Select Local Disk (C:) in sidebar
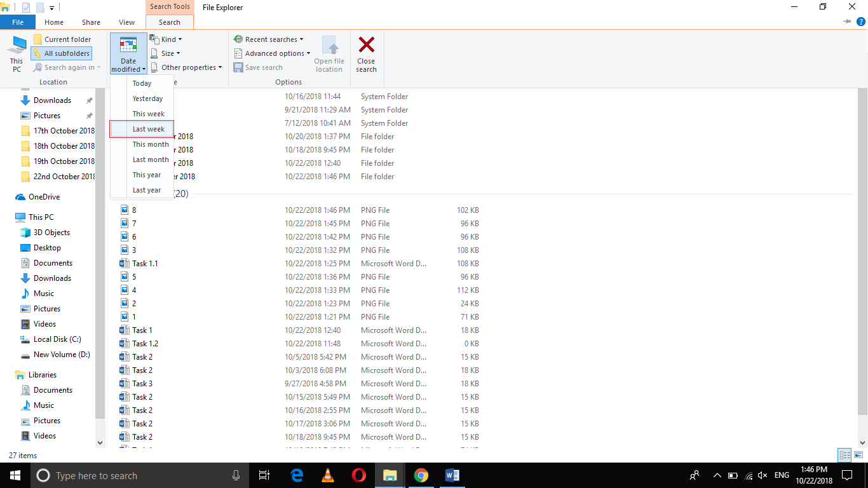This screenshot has width=868, height=488. [57, 339]
